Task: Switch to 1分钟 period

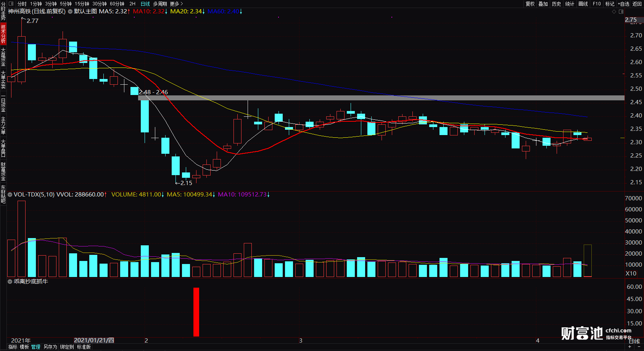Action: (36, 4)
